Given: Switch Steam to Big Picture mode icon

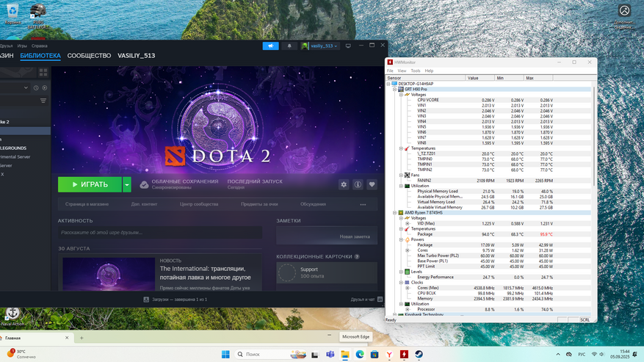Looking at the screenshot, I should (x=348, y=46).
